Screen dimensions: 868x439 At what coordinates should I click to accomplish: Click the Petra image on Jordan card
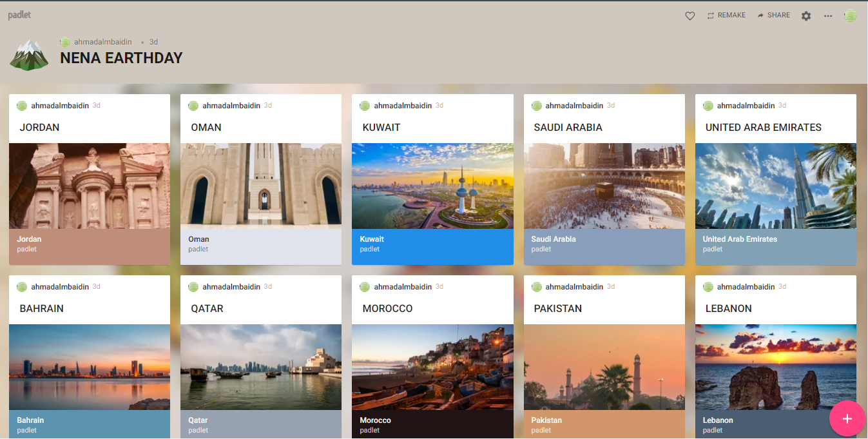90,186
